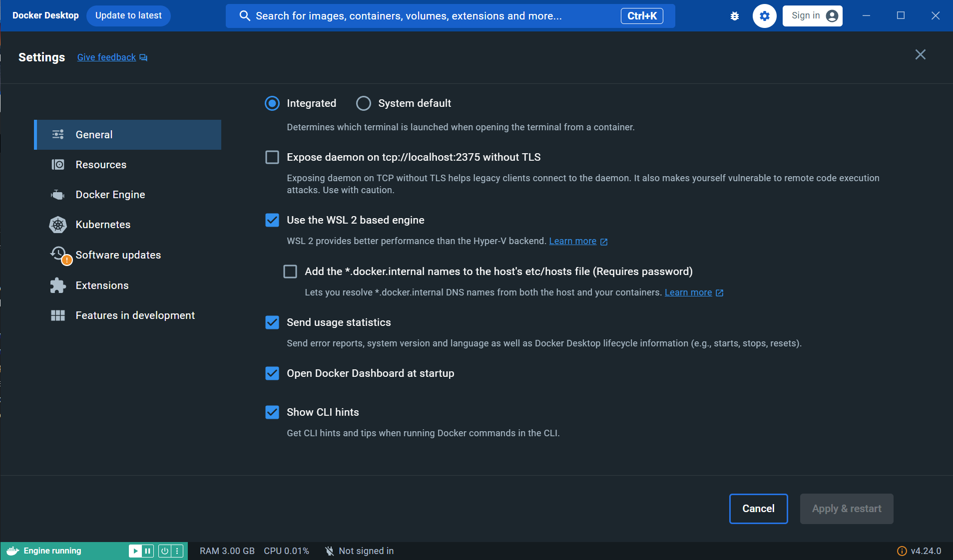This screenshot has width=953, height=560.
Task: Click the not signed in plug icon
Action: point(329,551)
